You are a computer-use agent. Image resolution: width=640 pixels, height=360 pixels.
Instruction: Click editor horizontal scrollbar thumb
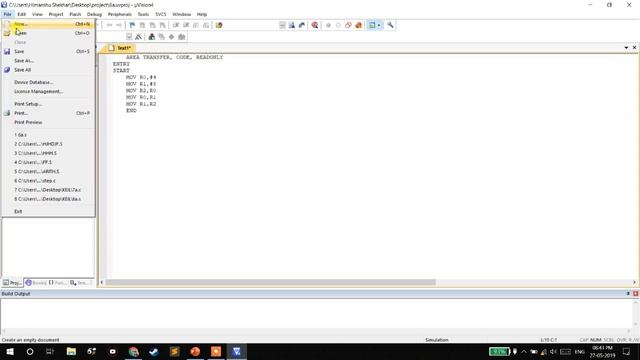tap(270, 282)
